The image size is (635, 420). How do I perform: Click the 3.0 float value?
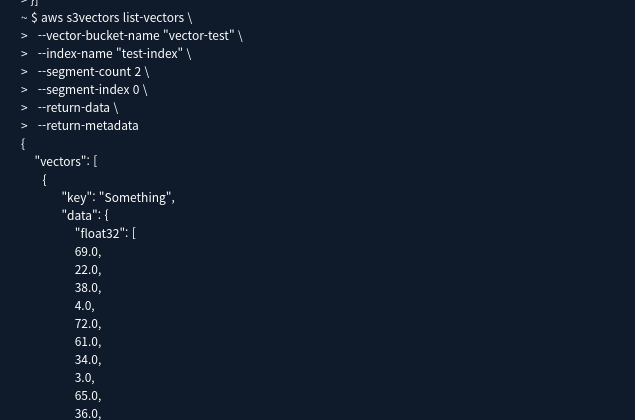point(83,377)
